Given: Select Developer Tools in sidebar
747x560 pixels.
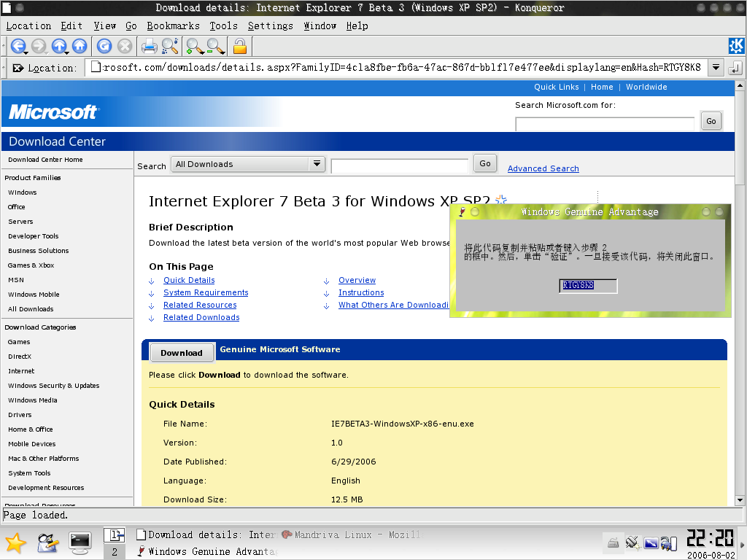Looking at the screenshot, I should pyautogui.click(x=34, y=236).
